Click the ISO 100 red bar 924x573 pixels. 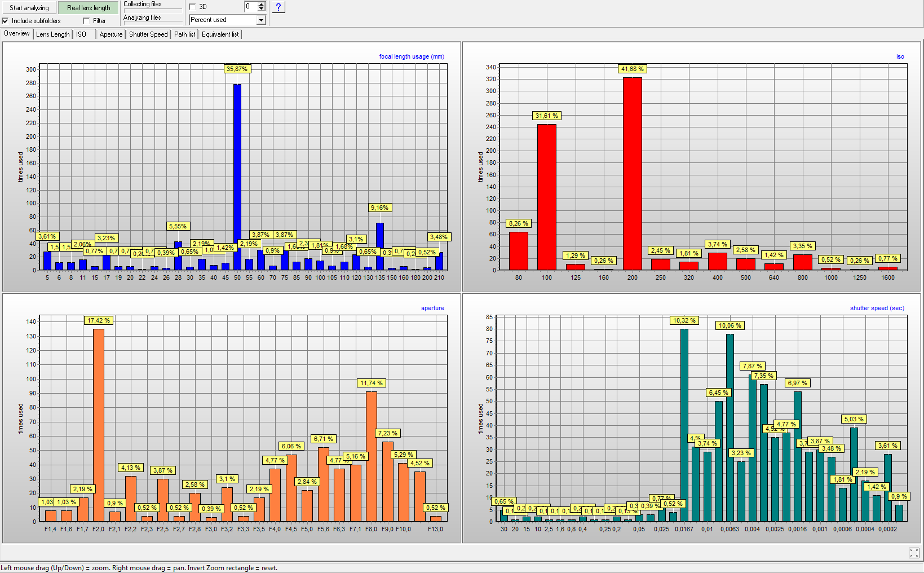[x=547, y=197]
